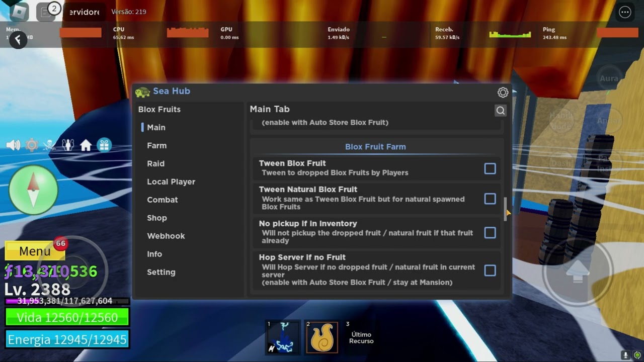
Task: Open the gift box rewards icon
Action: 104,145
